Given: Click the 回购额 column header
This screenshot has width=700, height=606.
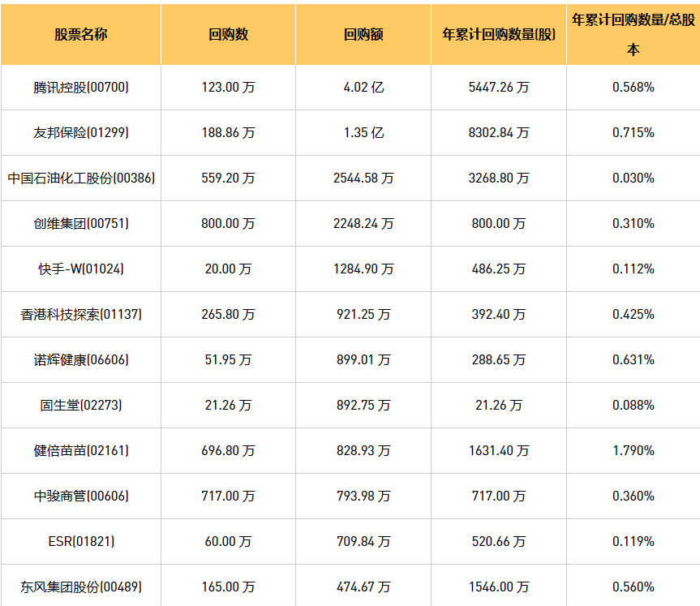Looking at the screenshot, I should (363, 35).
